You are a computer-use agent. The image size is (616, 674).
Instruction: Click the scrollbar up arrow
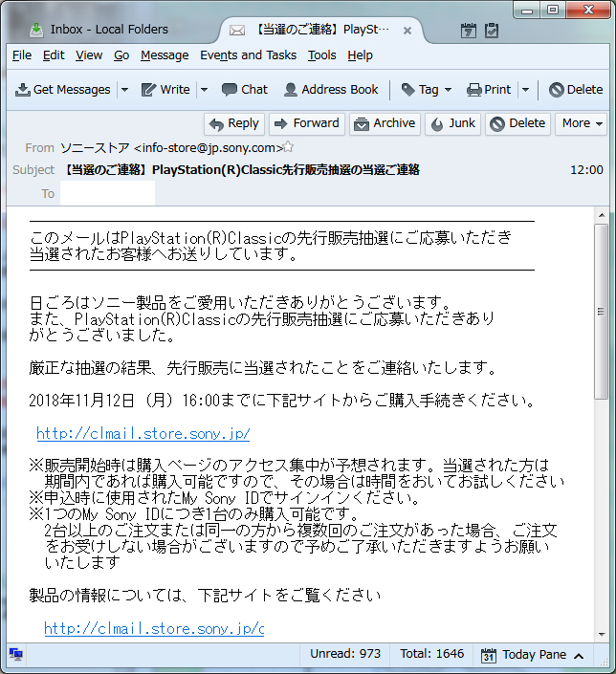(602, 215)
